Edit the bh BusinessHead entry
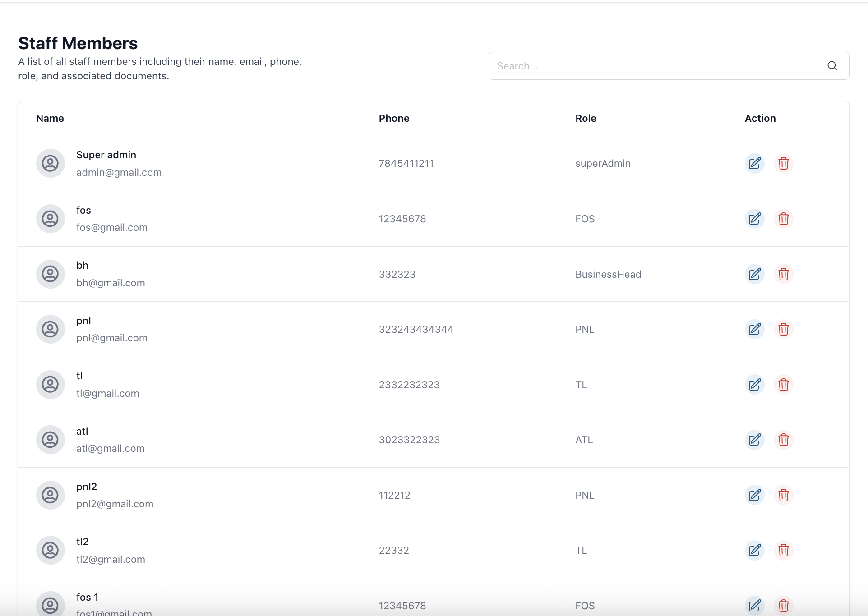This screenshot has height=616, width=868. 754,274
